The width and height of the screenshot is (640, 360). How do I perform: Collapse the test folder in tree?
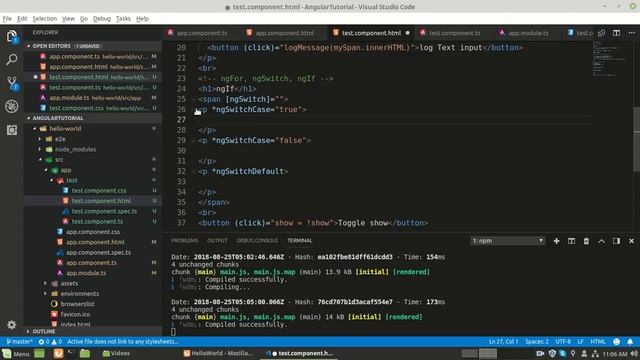pos(51,180)
